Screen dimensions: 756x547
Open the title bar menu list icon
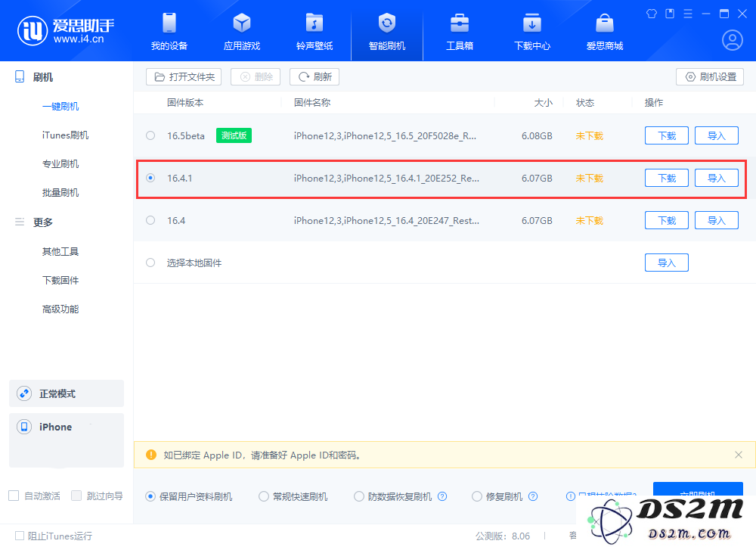click(x=688, y=14)
